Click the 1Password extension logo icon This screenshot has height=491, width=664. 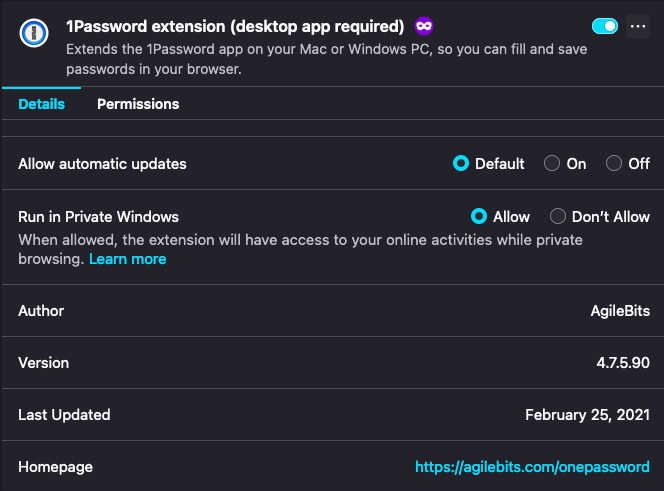point(33,34)
